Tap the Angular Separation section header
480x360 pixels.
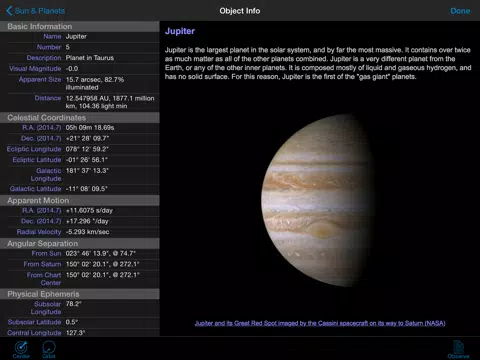(80, 244)
